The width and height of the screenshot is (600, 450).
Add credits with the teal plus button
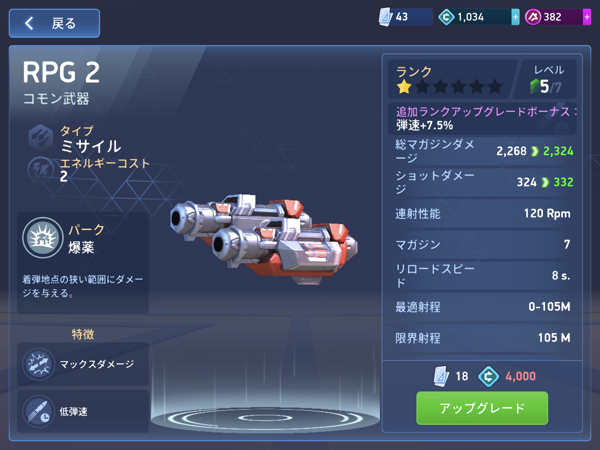tap(515, 17)
